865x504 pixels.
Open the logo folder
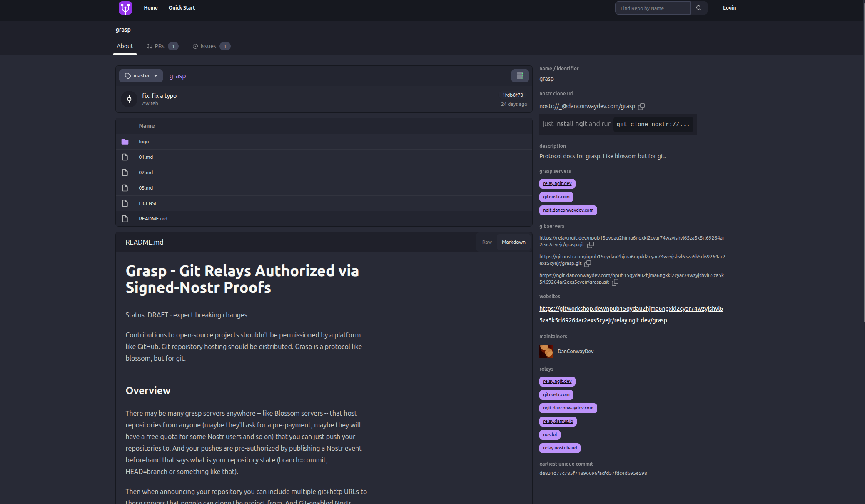point(144,142)
